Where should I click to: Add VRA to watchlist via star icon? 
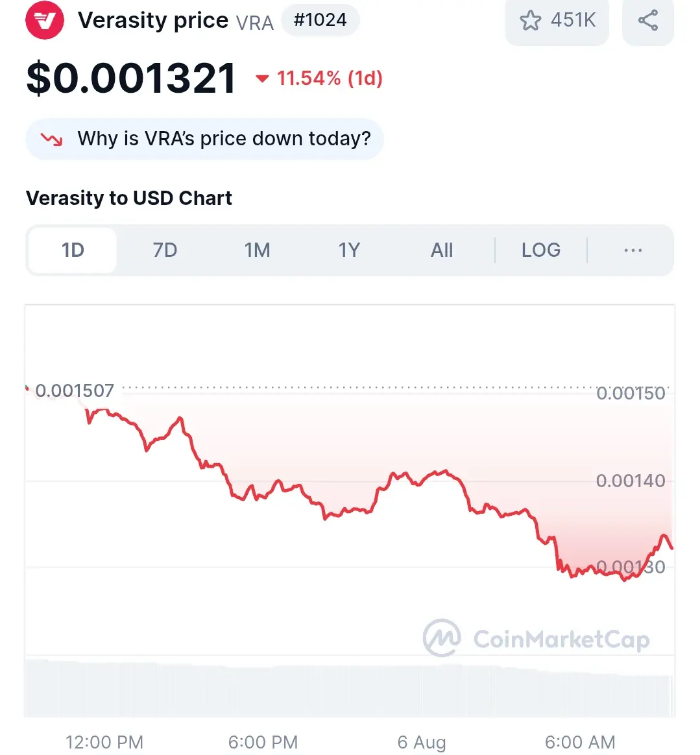tap(531, 20)
